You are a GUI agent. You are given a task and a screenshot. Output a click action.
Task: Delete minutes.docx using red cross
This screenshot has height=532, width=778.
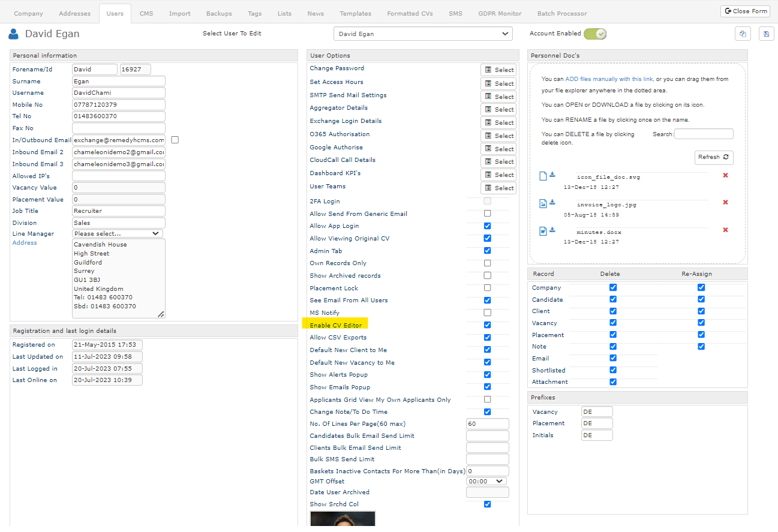tap(725, 230)
